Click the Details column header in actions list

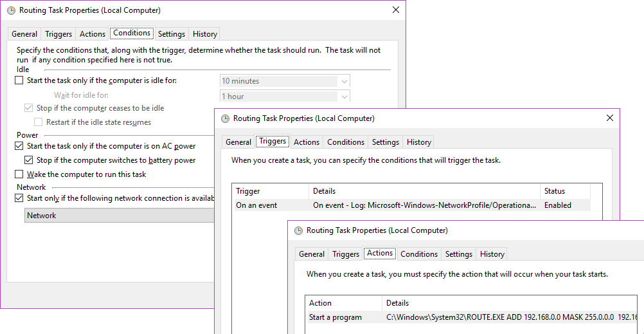pos(397,303)
